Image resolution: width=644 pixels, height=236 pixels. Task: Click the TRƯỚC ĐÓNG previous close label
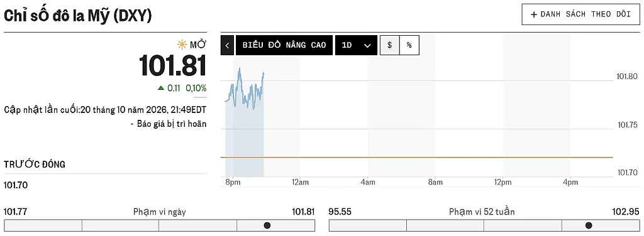[35, 164]
